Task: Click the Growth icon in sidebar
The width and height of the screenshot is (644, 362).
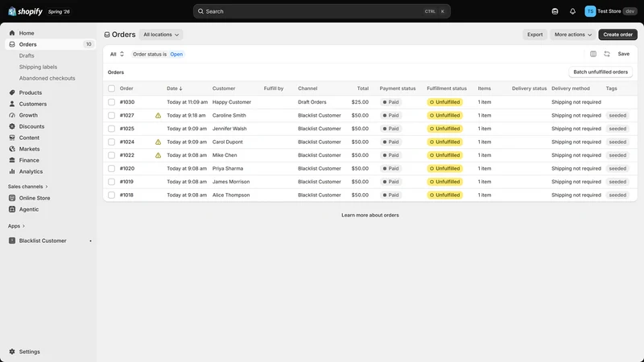Action: click(x=12, y=115)
